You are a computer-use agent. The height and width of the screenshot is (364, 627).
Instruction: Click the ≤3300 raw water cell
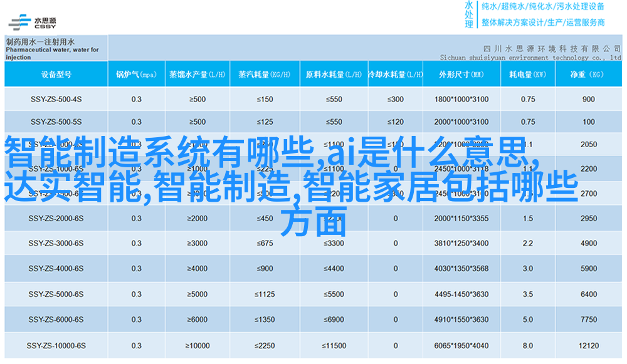click(334, 243)
